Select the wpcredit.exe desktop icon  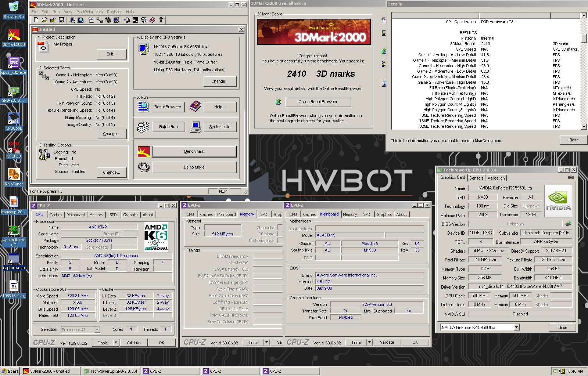14,235
